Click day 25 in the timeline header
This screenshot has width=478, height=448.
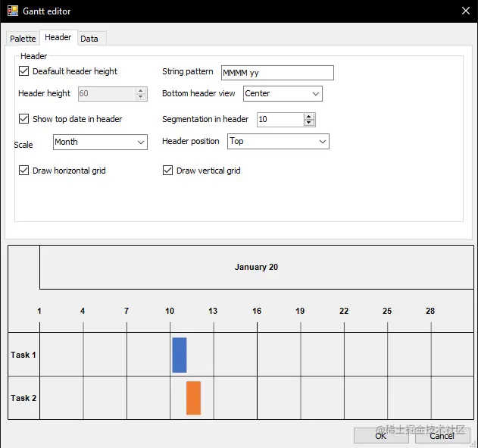pyautogui.click(x=387, y=311)
